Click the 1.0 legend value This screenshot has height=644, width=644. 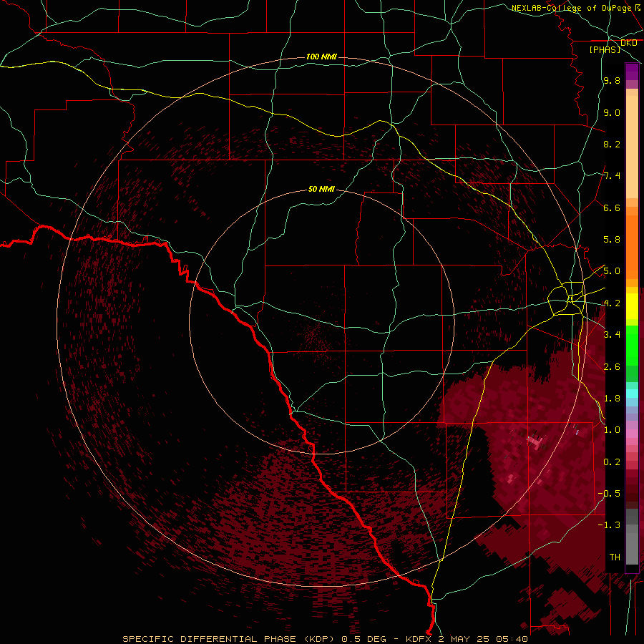click(x=612, y=430)
